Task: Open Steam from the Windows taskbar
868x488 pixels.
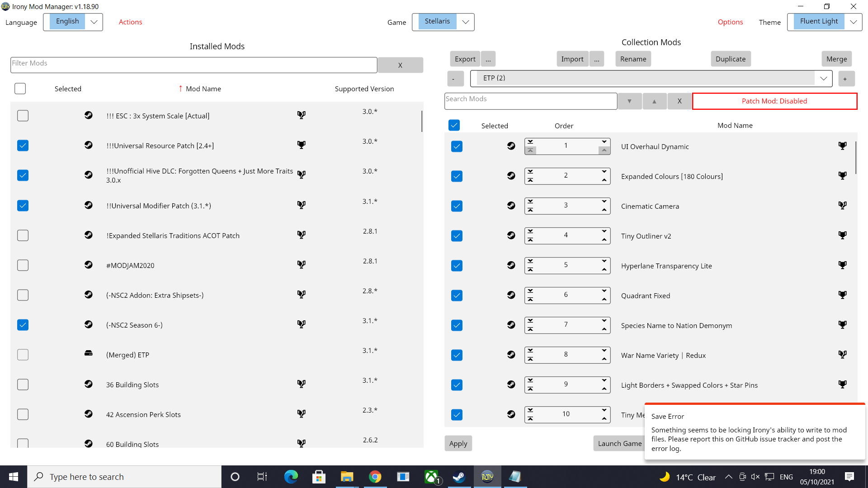Action: click(x=459, y=477)
